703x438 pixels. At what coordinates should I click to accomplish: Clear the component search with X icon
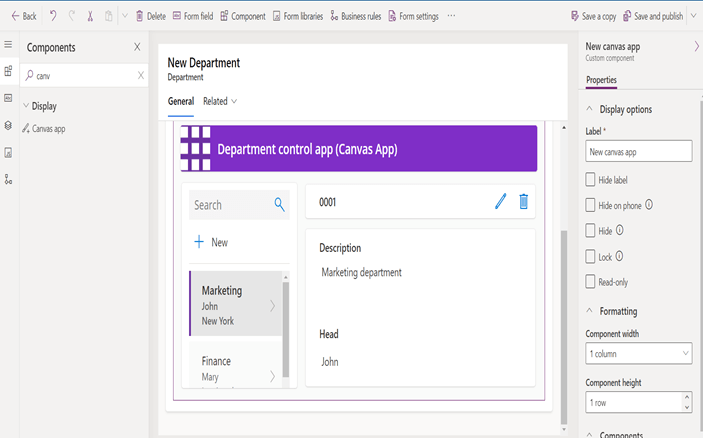[x=140, y=75]
